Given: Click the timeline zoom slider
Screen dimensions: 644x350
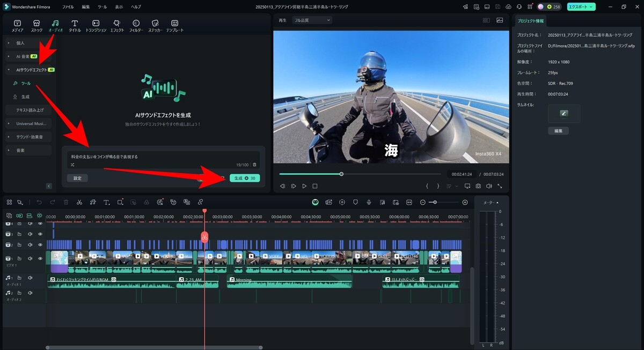Looking at the screenshot, I should (444, 202).
